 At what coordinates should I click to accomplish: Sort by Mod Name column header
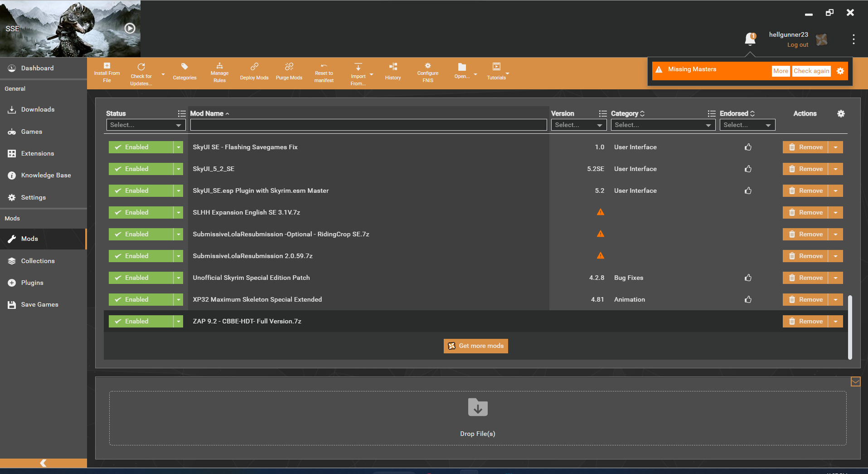(209, 113)
